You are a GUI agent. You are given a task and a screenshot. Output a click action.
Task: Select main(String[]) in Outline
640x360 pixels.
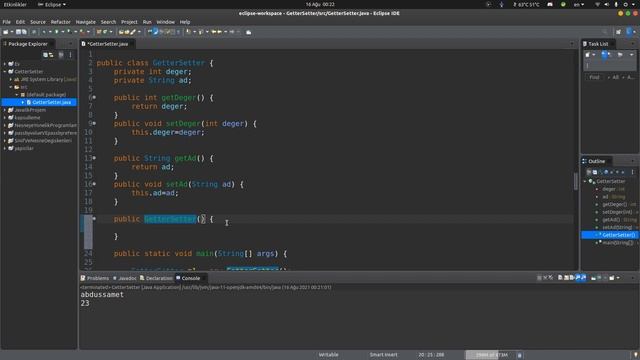pyautogui.click(x=618, y=242)
